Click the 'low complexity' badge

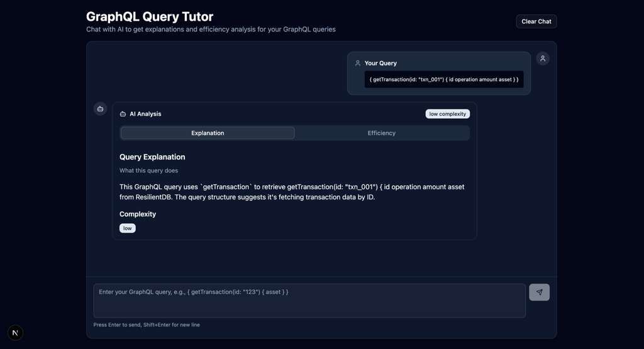tap(447, 114)
